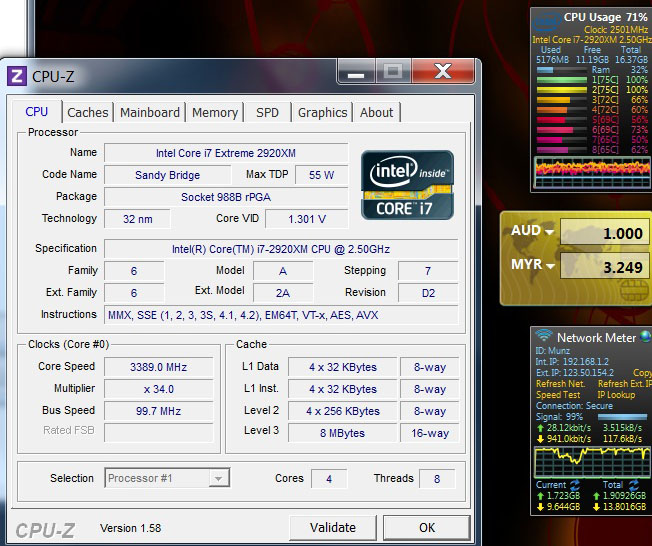The width and height of the screenshot is (652, 546).
Task: Select the Memory tab
Action: pyautogui.click(x=215, y=112)
